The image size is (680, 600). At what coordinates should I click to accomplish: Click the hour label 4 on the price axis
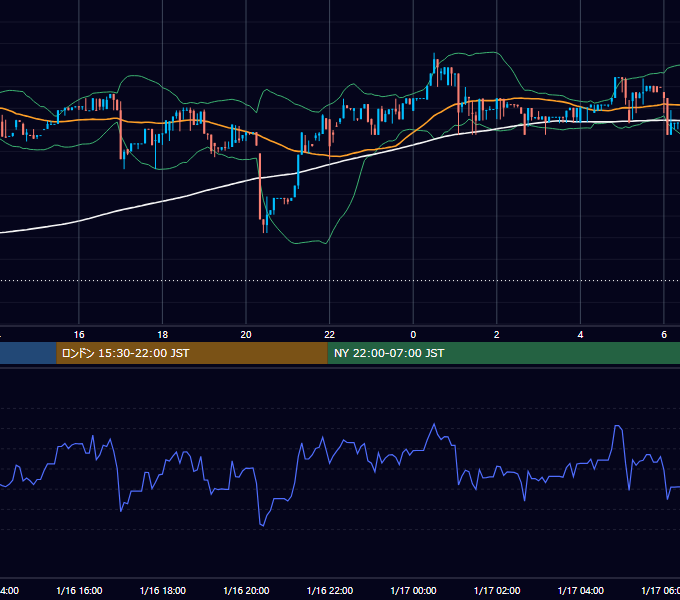coord(580,334)
